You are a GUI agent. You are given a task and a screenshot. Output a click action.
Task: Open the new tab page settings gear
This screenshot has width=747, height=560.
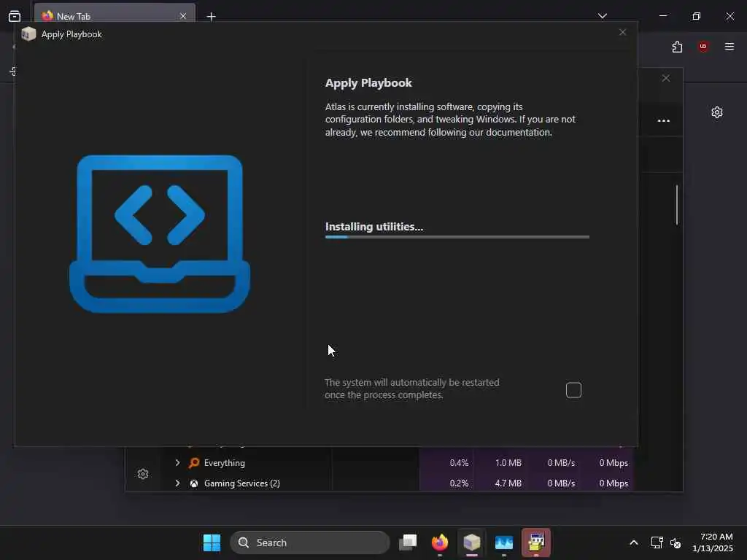tap(717, 112)
